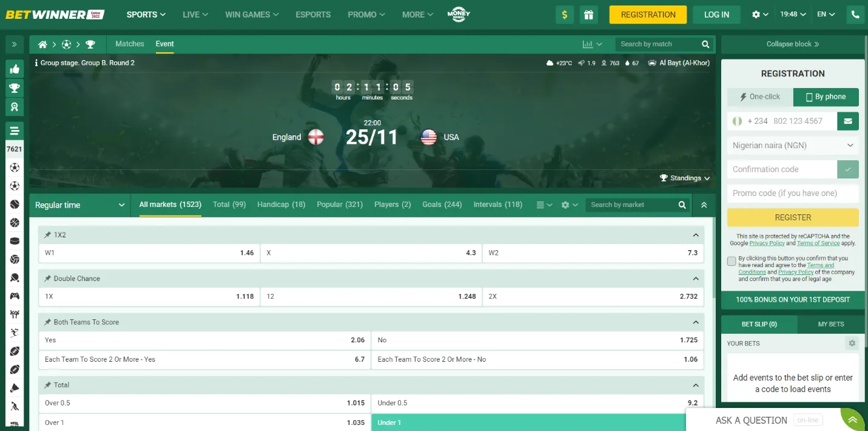Screen dimensions: 868x431
Task: Click the Money Wheel icon in the top bar
Action: (x=459, y=13)
